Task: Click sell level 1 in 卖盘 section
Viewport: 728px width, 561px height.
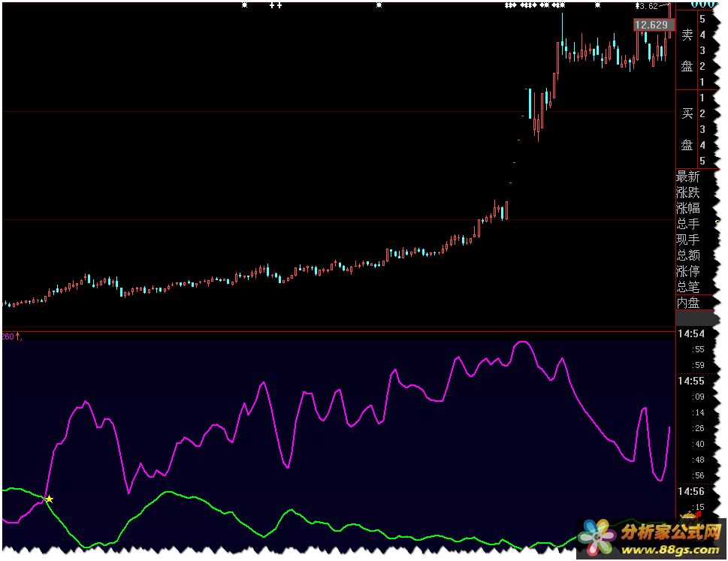Action: [x=702, y=82]
